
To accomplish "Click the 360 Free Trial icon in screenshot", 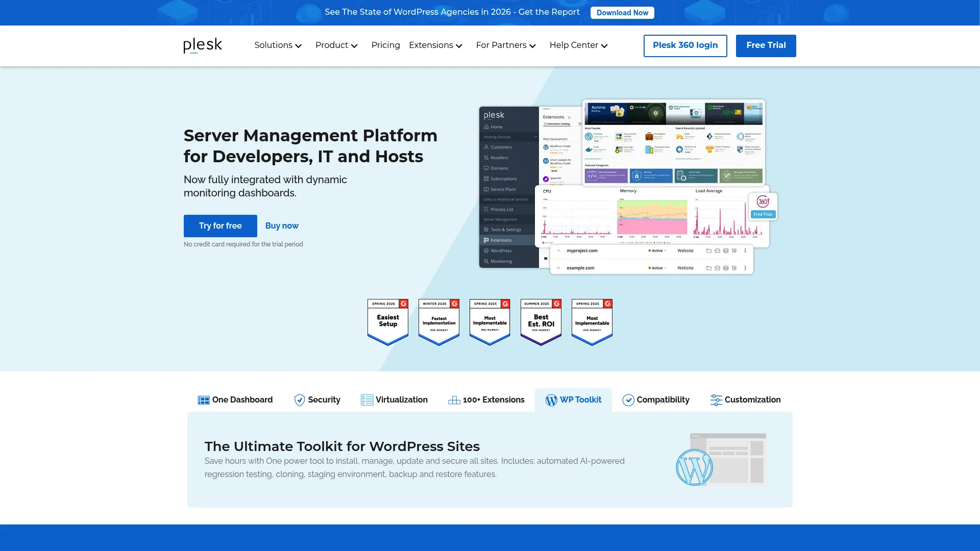I will click(x=763, y=206).
